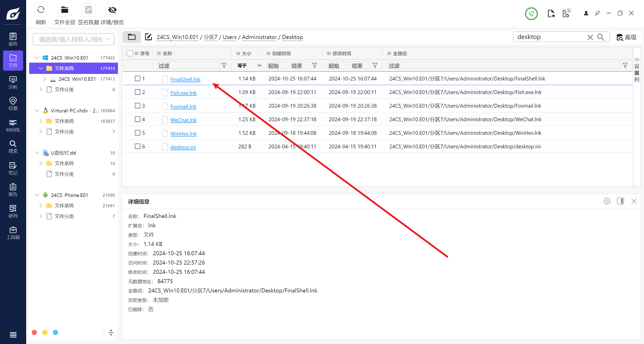Open the 请选择/输入持有人 dropdown
The width and height of the screenshot is (644, 344).
73,39
